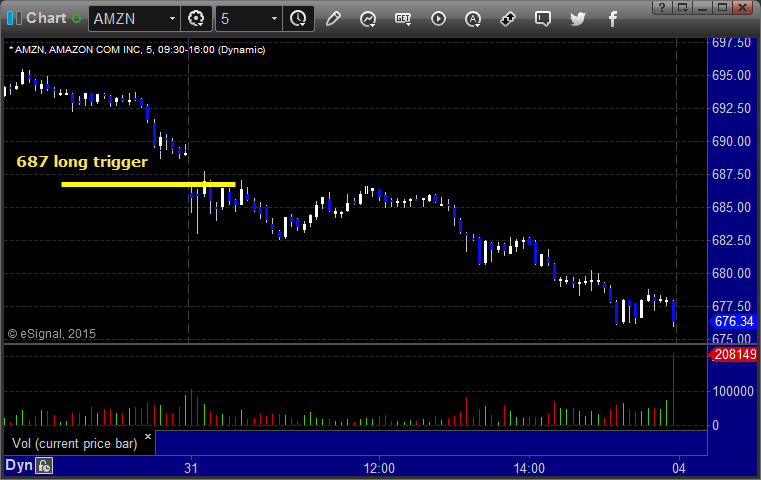This screenshot has width=761, height=480.
Task: Click the trade arrows icon
Action: 508,19
